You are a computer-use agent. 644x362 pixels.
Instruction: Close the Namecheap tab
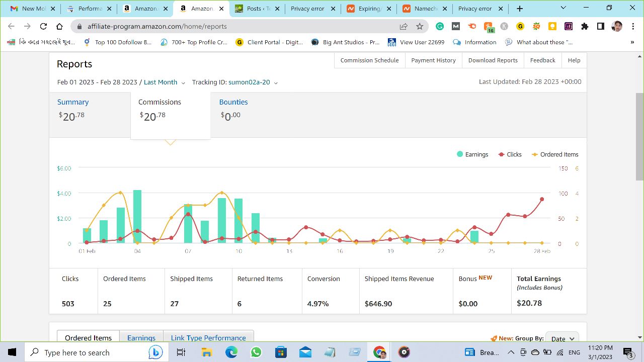click(x=444, y=9)
